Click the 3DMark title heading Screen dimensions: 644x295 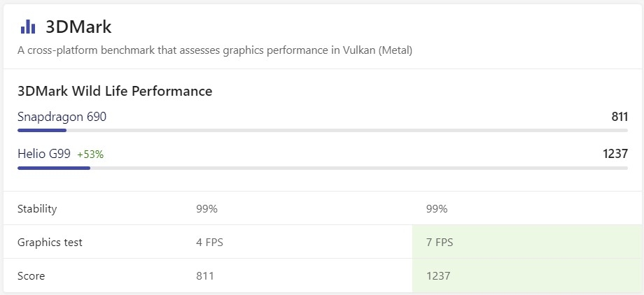click(78, 27)
